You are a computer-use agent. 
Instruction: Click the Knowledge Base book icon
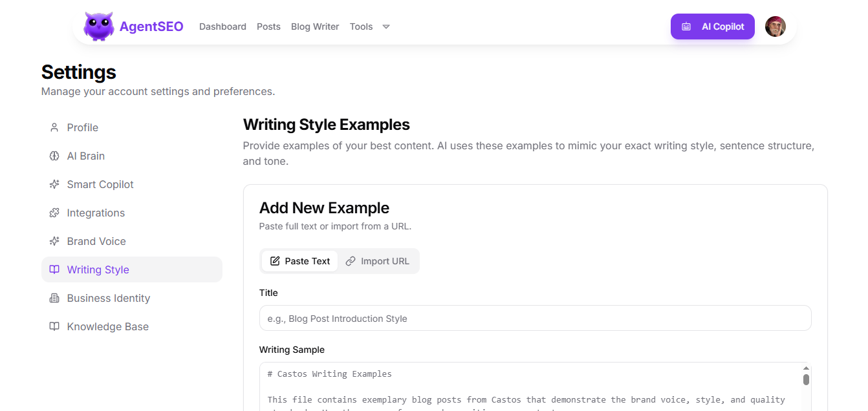click(x=54, y=326)
